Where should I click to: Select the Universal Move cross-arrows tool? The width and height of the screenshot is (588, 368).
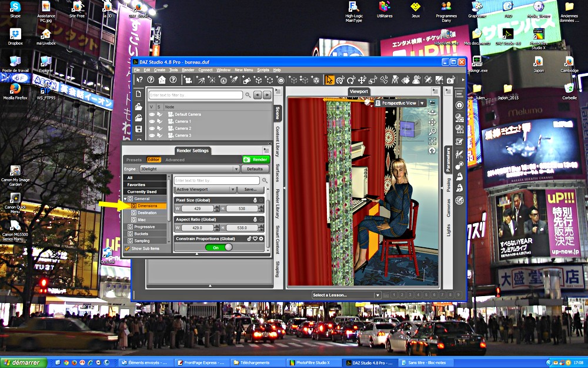(x=362, y=79)
